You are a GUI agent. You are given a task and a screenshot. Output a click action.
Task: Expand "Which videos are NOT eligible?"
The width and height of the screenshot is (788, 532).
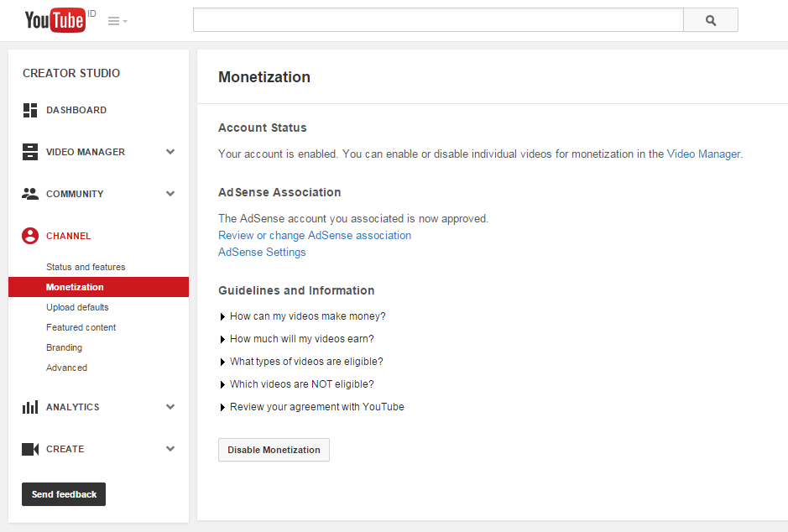pos(301,384)
